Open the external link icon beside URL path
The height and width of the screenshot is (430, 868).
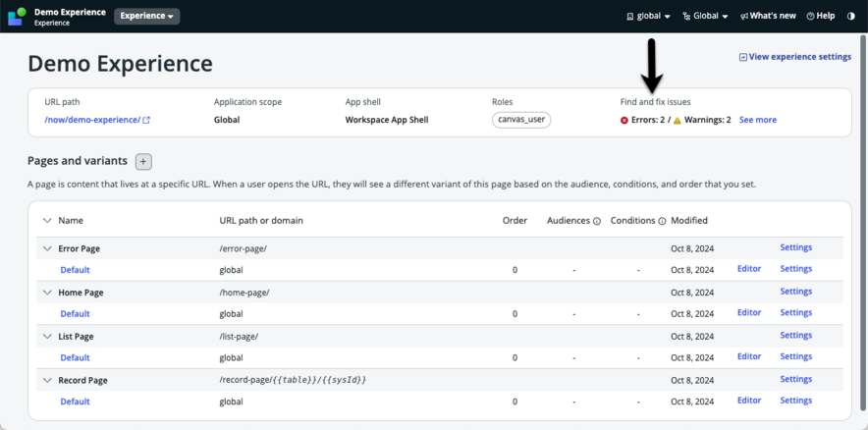(146, 120)
